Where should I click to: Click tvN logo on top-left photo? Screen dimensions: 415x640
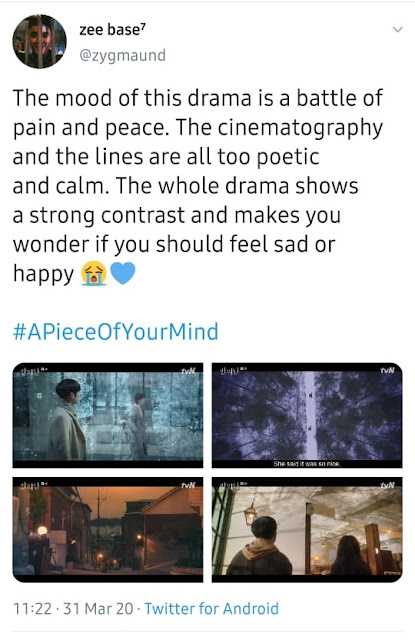tap(189, 371)
